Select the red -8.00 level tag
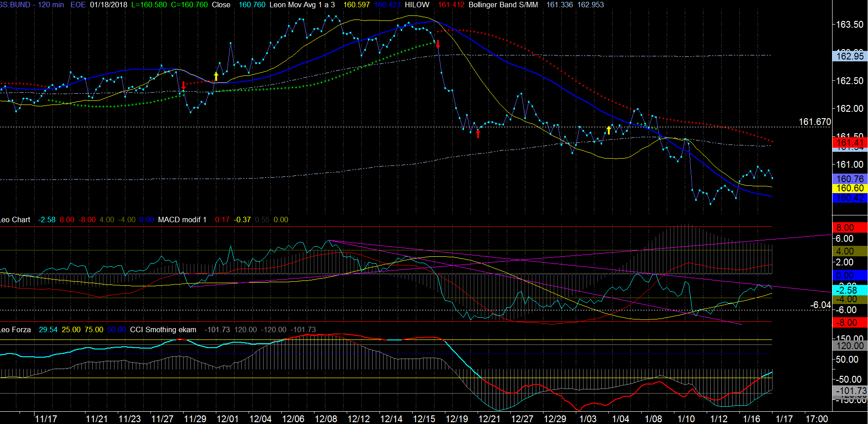 (x=850, y=323)
